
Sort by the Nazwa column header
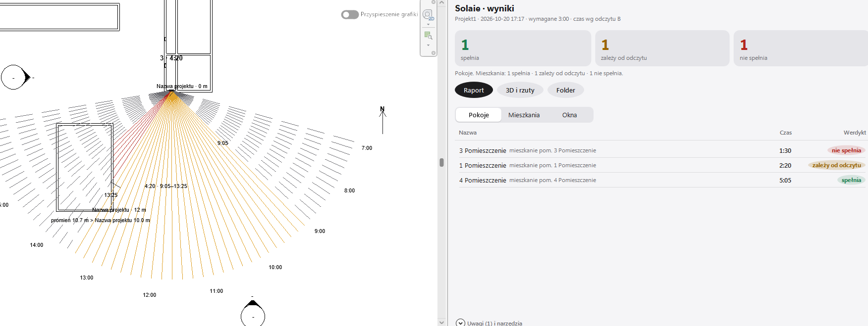(468, 133)
